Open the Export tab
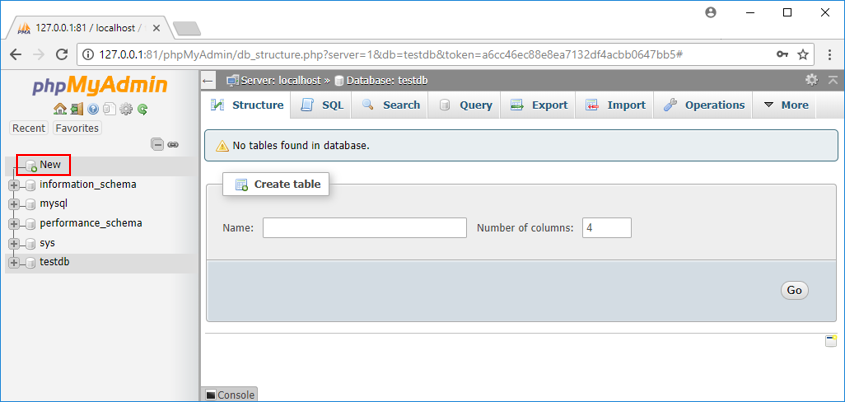This screenshot has width=845, height=402. click(x=539, y=105)
